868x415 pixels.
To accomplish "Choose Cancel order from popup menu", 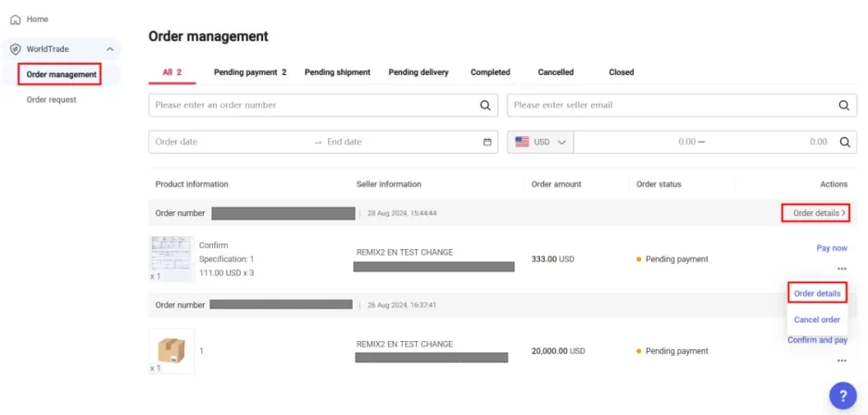I will point(816,320).
